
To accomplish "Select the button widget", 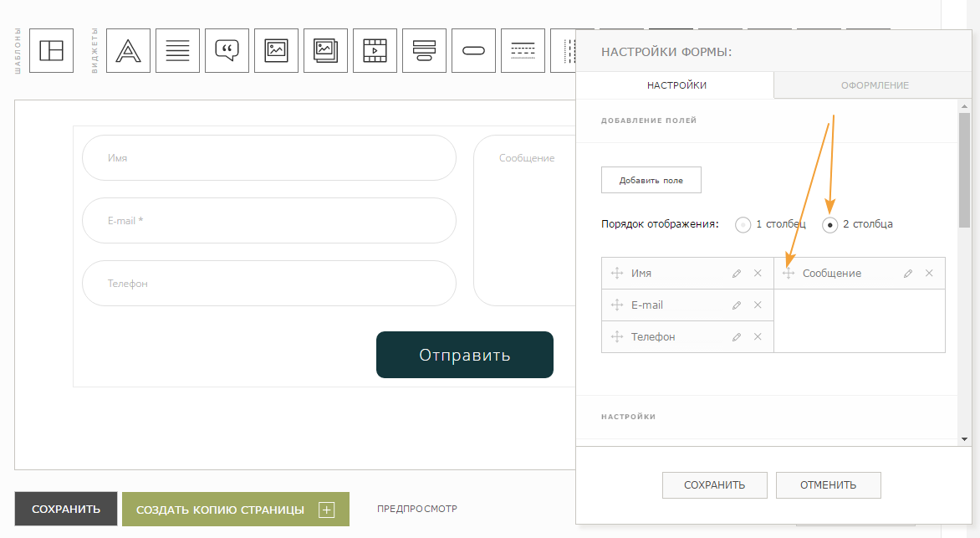I will (474, 51).
